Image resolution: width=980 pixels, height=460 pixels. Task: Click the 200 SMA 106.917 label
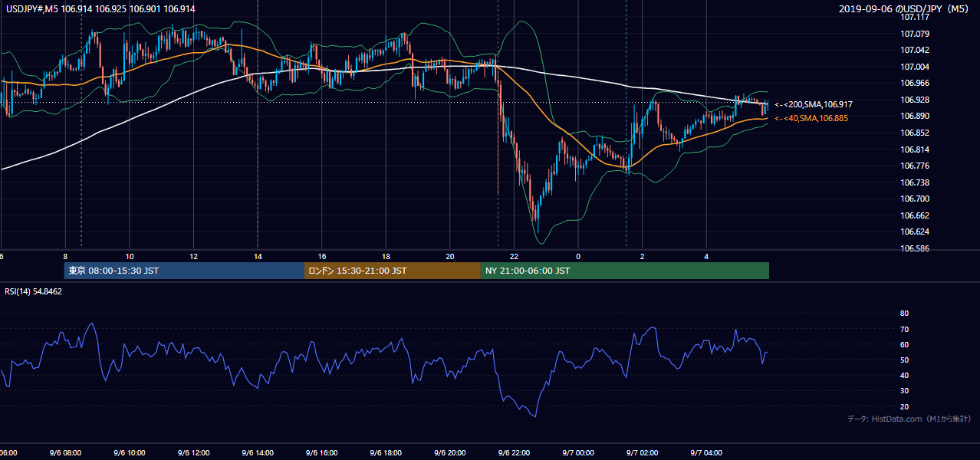click(x=815, y=104)
